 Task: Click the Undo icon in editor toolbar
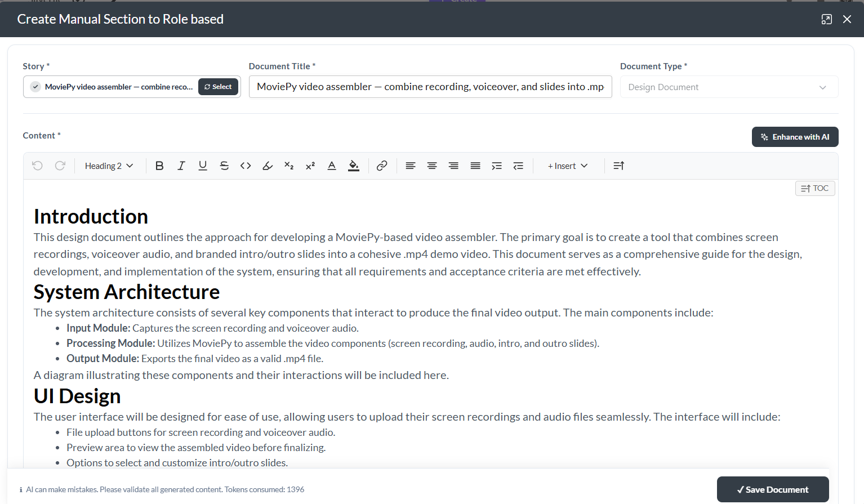pyautogui.click(x=38, y=166)
